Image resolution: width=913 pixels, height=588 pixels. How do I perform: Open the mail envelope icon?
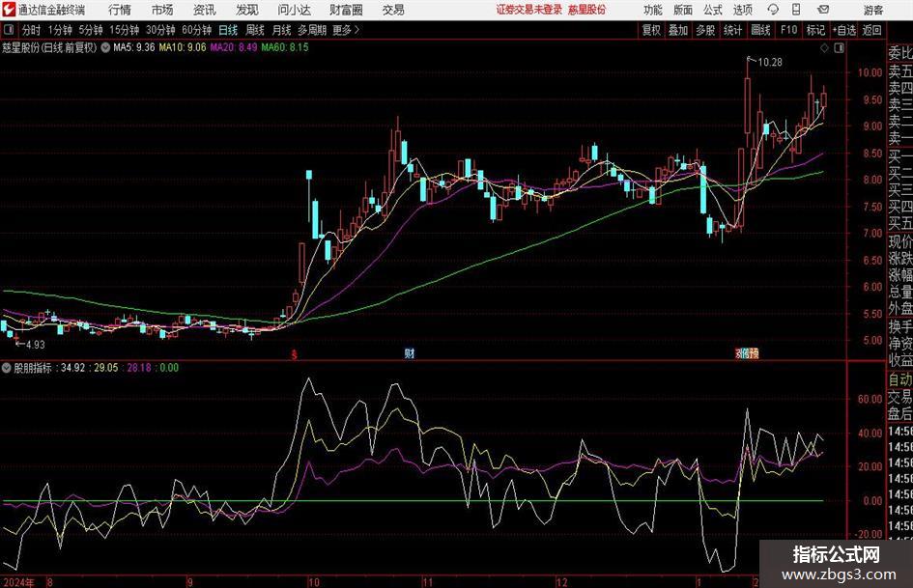pyautogui.click(x=823, y=10)
